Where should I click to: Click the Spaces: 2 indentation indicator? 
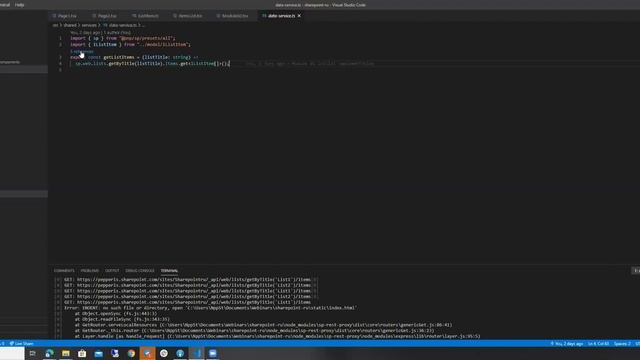click(x=622, y=344)
